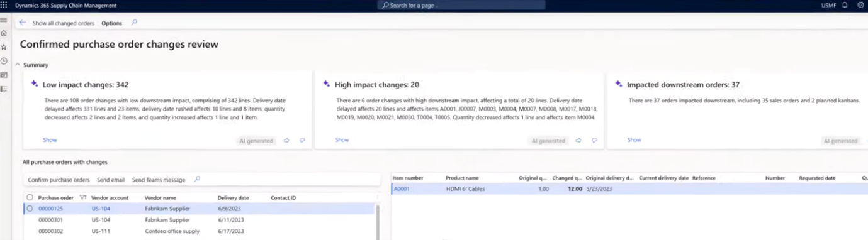Open settings gear icon in header
868x240 pixels.
coord(860,5)
